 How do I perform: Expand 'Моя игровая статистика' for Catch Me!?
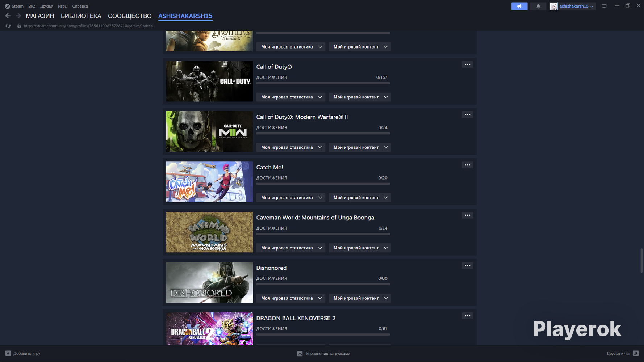291,198
